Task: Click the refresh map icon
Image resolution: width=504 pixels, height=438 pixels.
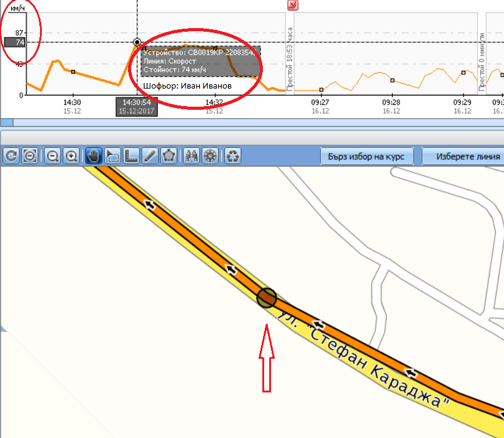Action: pyautogui.click(x=11, y=156)
